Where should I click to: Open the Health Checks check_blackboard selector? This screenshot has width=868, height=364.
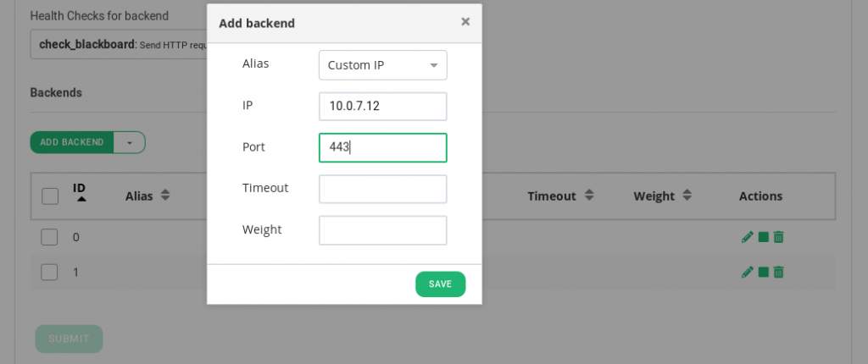click(x=119, y=45)
